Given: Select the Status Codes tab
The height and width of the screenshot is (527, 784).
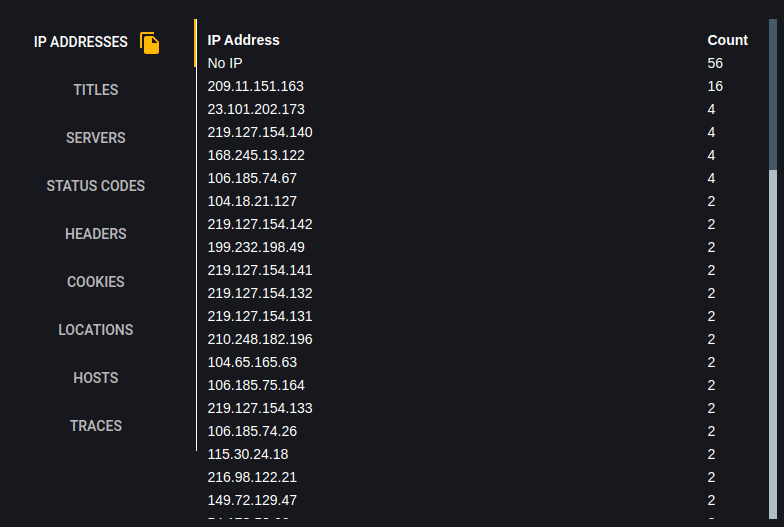Looking at the screenshot, I should tap(96, 186).
